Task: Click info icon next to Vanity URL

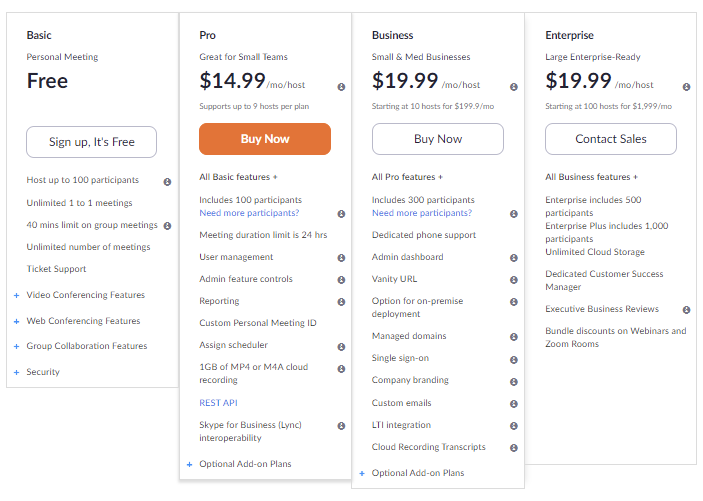Action: pyautogui.click(x=514, y=279)
